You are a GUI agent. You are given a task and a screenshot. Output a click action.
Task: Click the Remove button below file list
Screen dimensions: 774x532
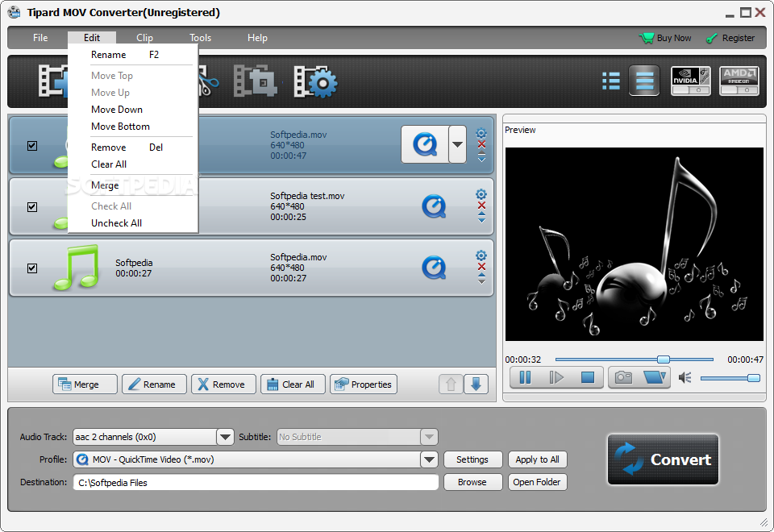(223, 384)
